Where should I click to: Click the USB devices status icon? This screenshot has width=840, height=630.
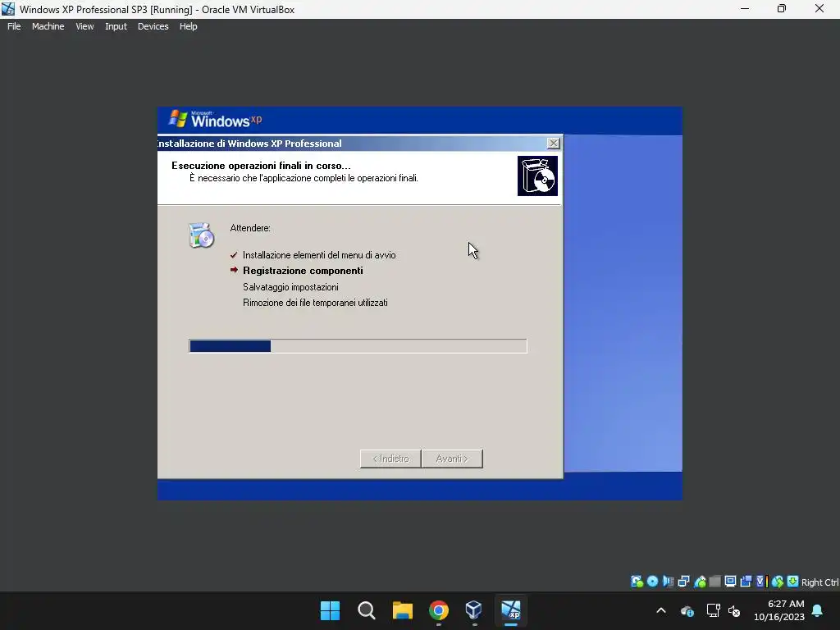700,582
